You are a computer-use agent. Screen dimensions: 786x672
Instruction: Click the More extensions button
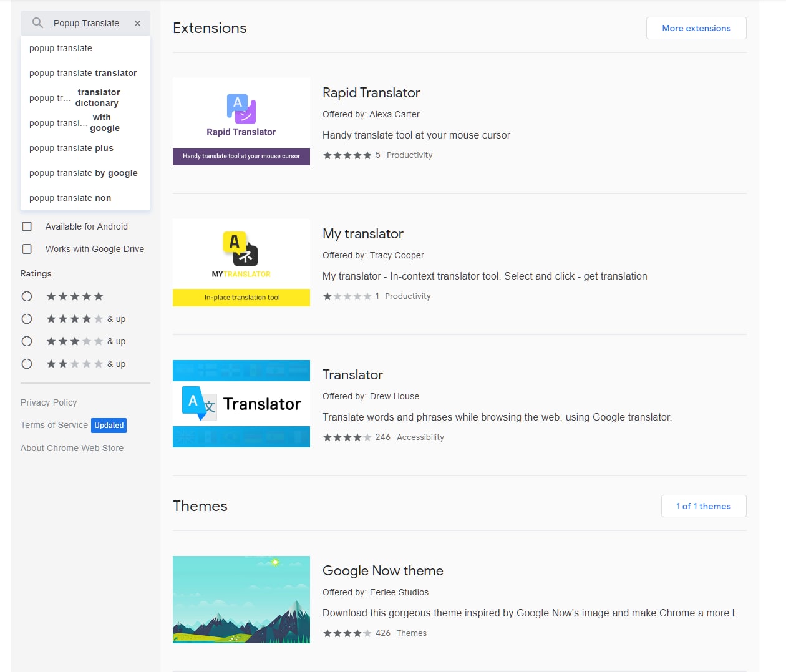(x=696, y=28)
